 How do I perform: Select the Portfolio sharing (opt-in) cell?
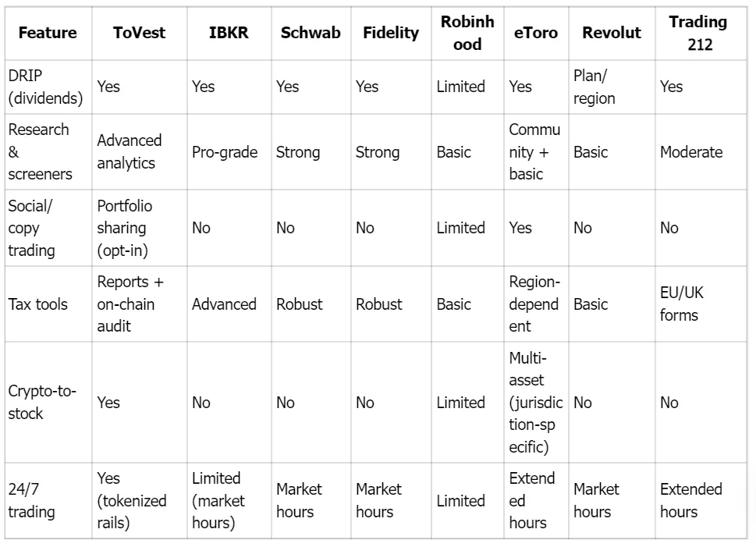click(125, 228)
